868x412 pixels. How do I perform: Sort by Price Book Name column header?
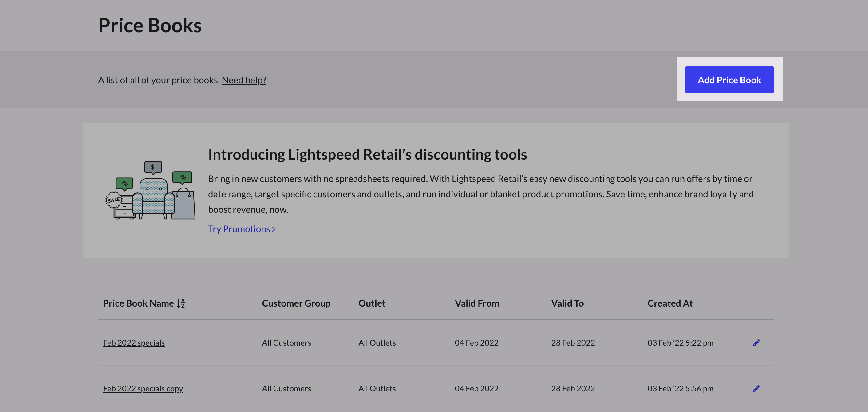tap(138, 303)
